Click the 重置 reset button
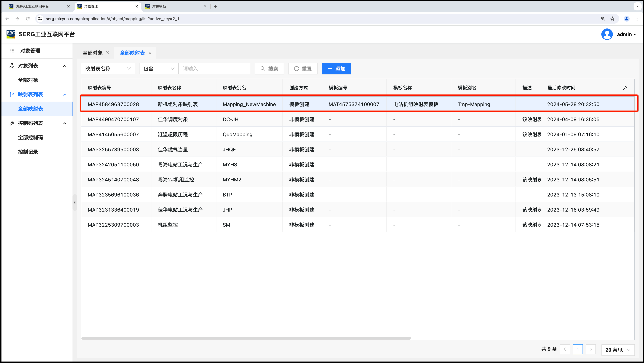This screenshot has height=363, width=644. coord(302,69)
